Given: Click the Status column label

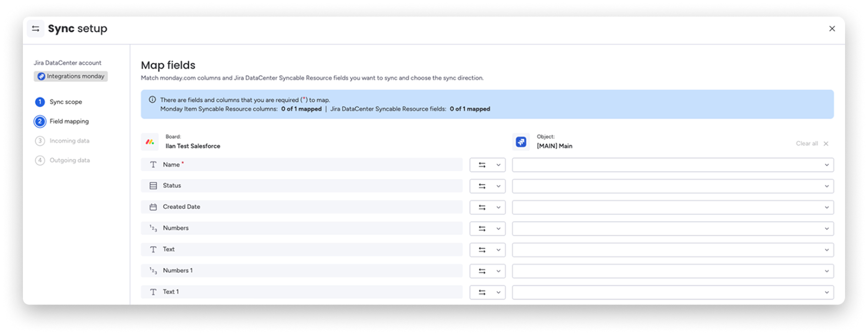Looking at the screenshot, I should point(172,185).
